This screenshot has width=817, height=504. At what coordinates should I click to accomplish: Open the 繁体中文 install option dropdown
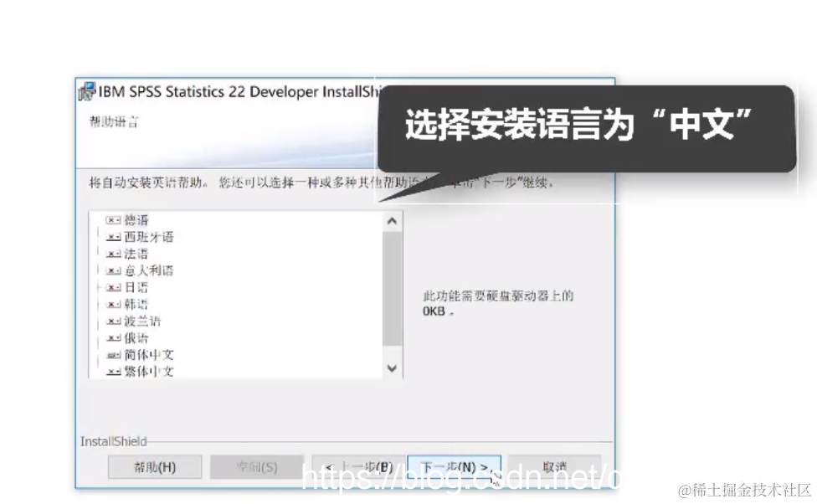[x=112, y=371]
